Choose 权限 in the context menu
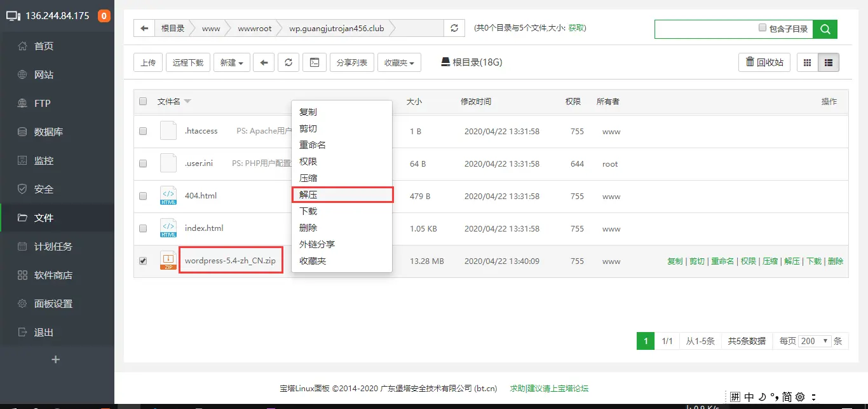868x409 pixels. 342,162
